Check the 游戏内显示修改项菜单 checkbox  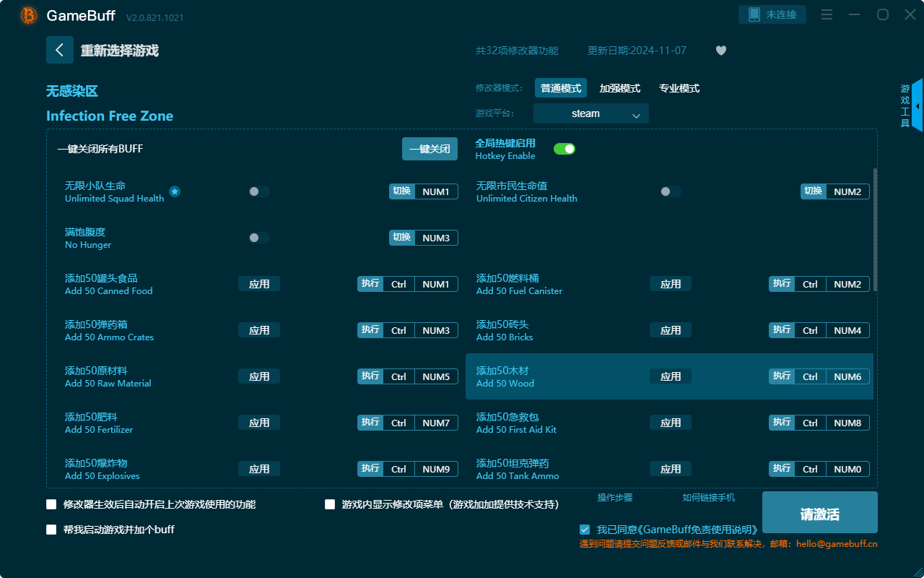pos(330,504)
